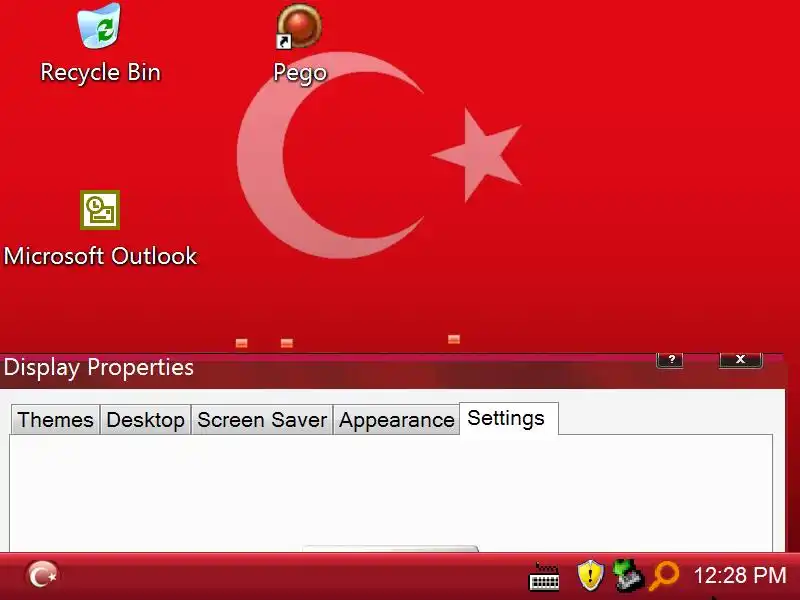Switch to the Appearance tab

[396, 420]
